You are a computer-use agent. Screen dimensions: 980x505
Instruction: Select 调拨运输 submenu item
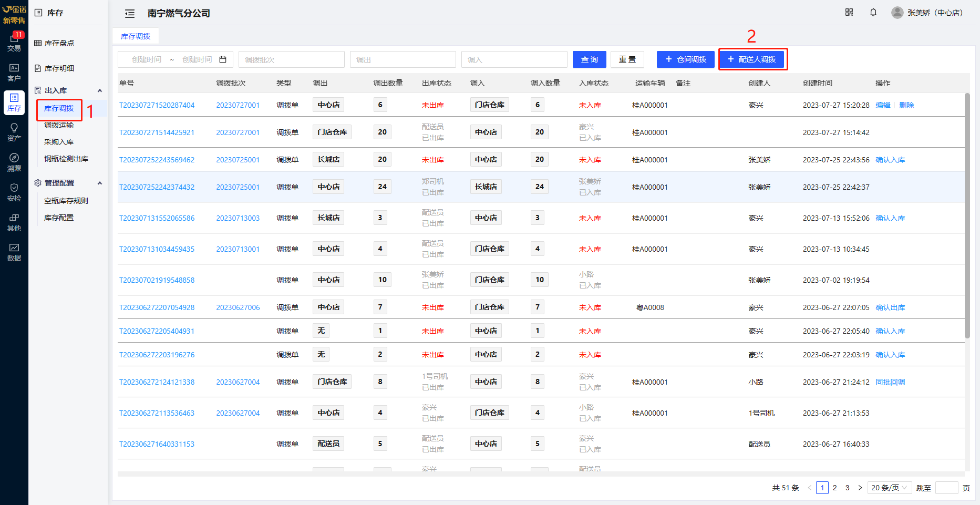point(59,125)
